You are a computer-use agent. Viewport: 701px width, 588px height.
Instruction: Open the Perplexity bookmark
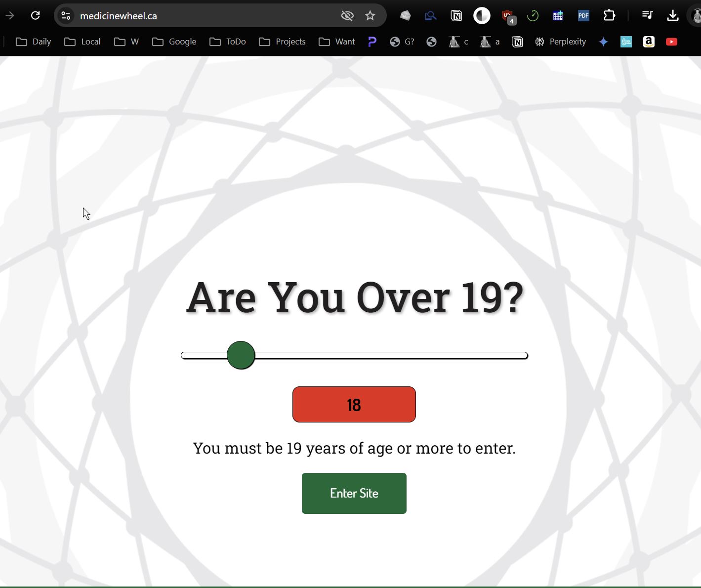[x=560, y=42]
